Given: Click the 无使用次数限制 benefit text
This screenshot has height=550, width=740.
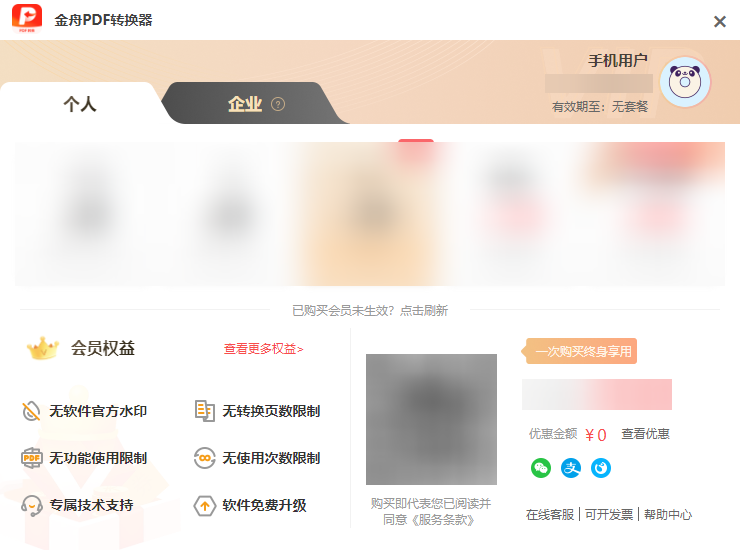Looking at the screenshot, I should (271, 458).
